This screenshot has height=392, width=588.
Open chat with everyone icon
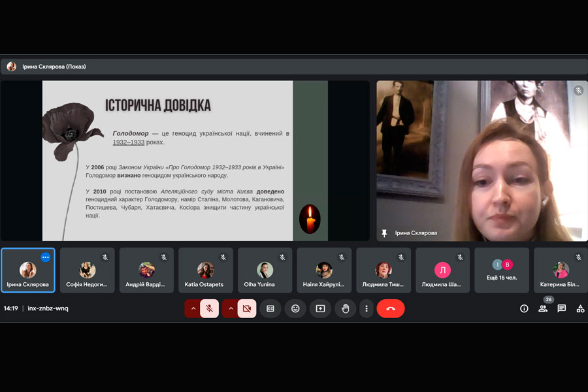[x=561, y=308]
